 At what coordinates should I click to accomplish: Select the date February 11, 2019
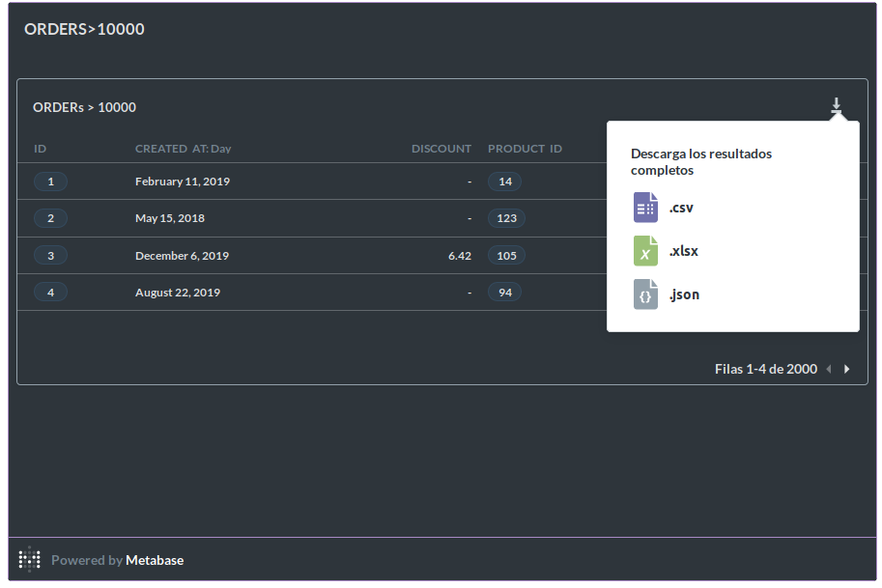183,182
